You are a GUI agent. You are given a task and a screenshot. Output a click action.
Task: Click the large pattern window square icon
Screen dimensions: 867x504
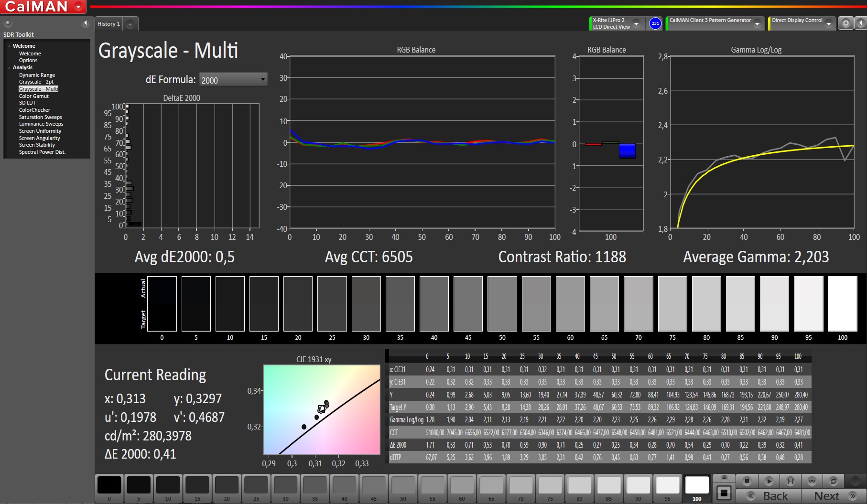click(724, 493)
